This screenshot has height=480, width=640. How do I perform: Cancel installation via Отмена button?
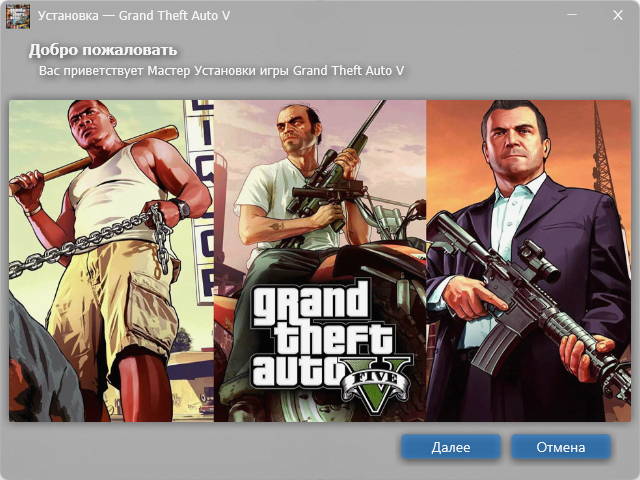point(561,447)
